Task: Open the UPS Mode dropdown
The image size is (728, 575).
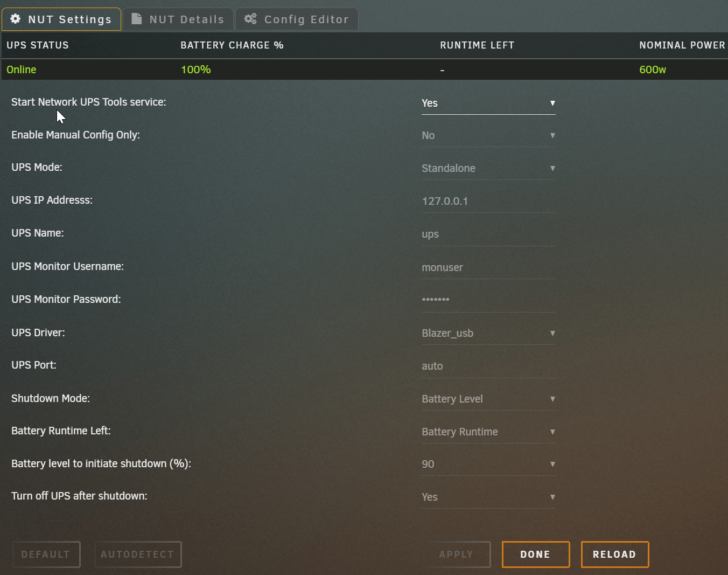Action: pyautogui.click(x=488, y=168)
